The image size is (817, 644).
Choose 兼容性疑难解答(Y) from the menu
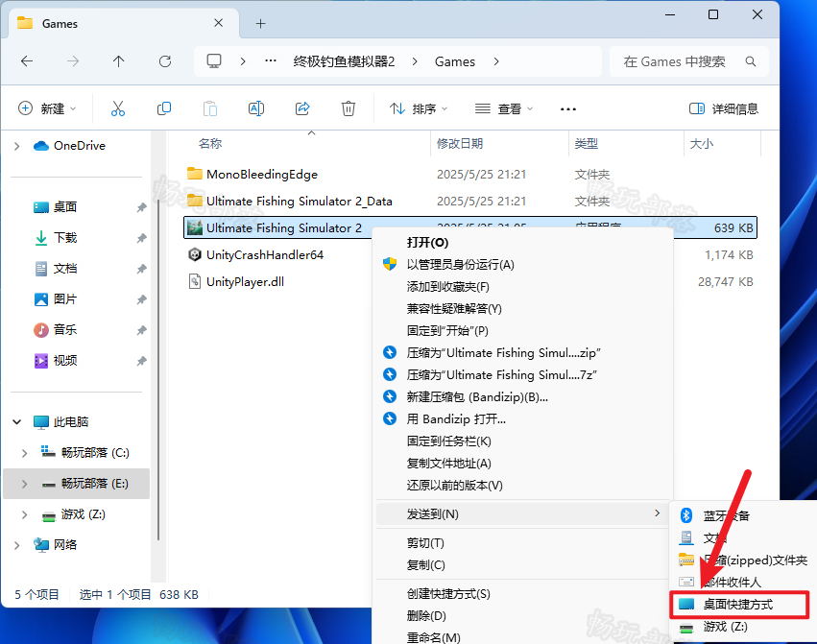(x=454, y=308)
